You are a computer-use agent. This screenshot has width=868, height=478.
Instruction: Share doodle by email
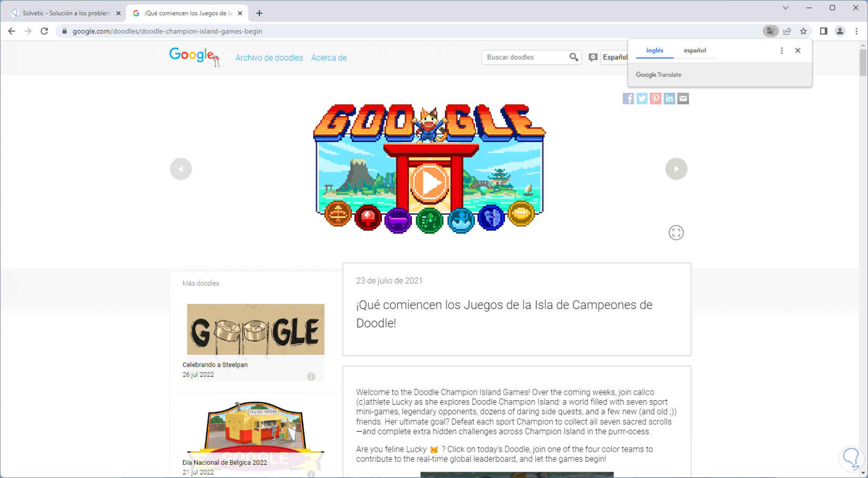click(x=683, y=98)
